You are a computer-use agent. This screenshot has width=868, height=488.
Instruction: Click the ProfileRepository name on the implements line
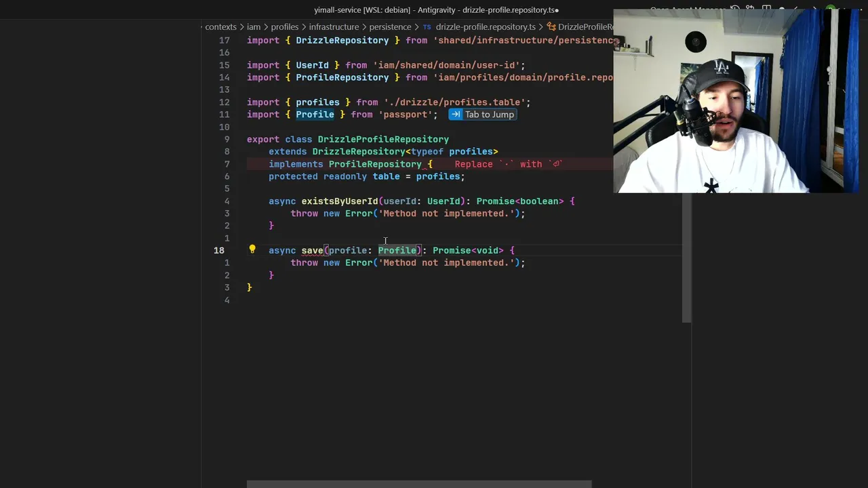[375, 164]
